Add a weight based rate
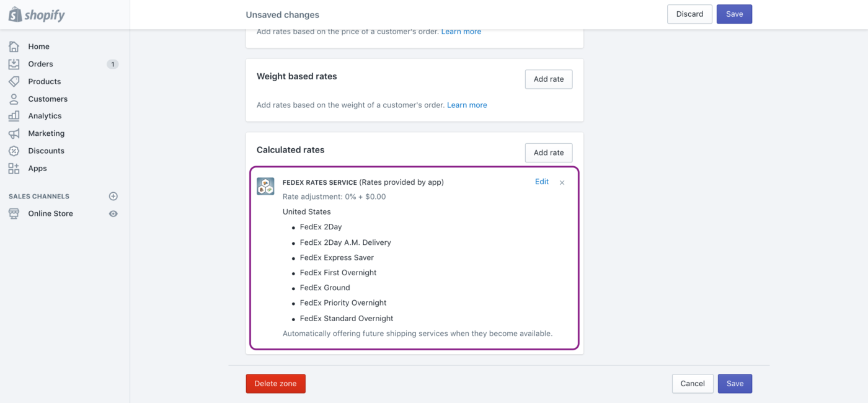The height and width of the screenshot is (403, 868). [x=548, y=79]
